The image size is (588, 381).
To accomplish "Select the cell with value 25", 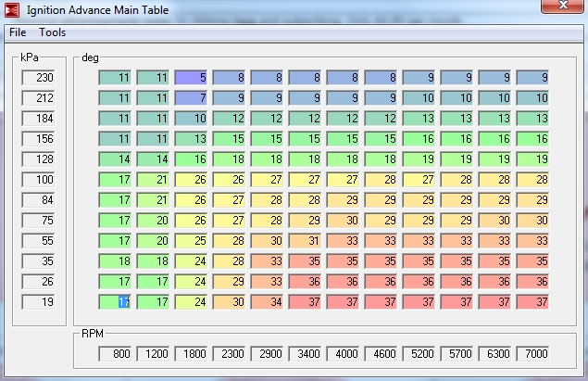I will click(191, 241).
